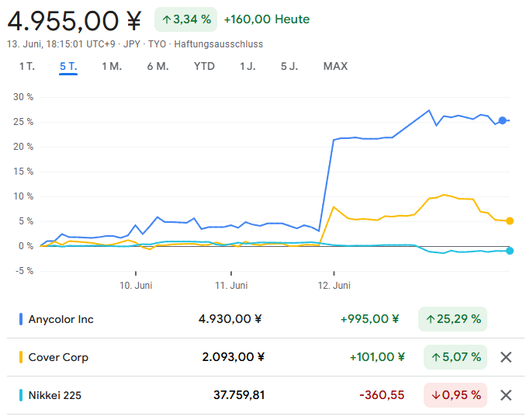Open the Nikkei 225 row

[265, 395]
